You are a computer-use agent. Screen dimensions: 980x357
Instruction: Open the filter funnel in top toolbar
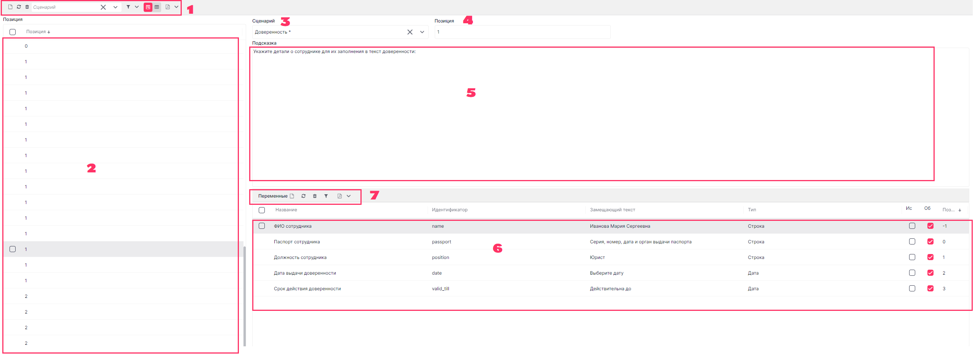[128, 7]
